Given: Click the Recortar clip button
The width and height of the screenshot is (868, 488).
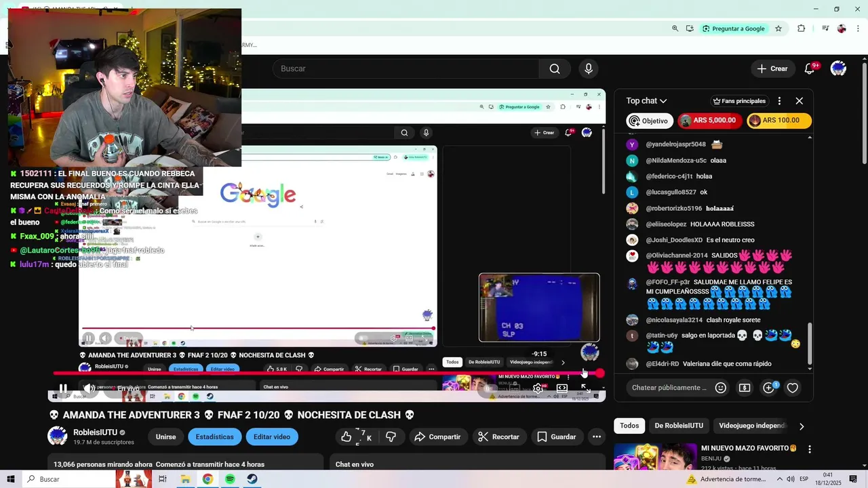Looking at the screenshot, I should pyautogui.click(x=498, y=437).
